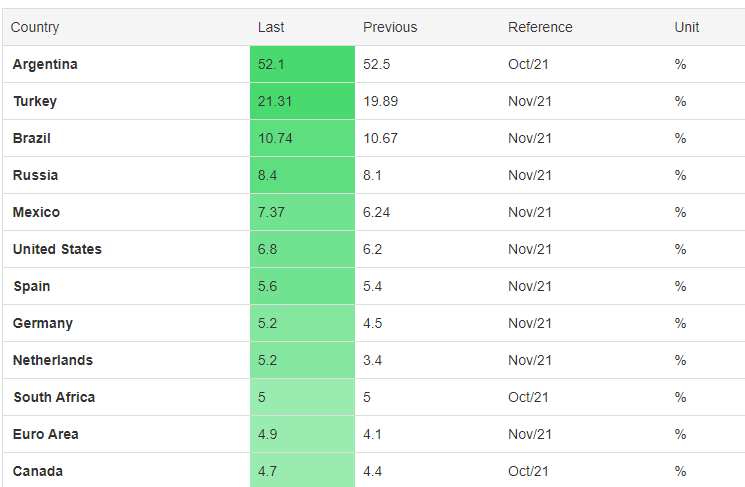The image size is (745, 487).
Task: Select Argentina's green 52.1 last value cell
Action: [302, 64]
